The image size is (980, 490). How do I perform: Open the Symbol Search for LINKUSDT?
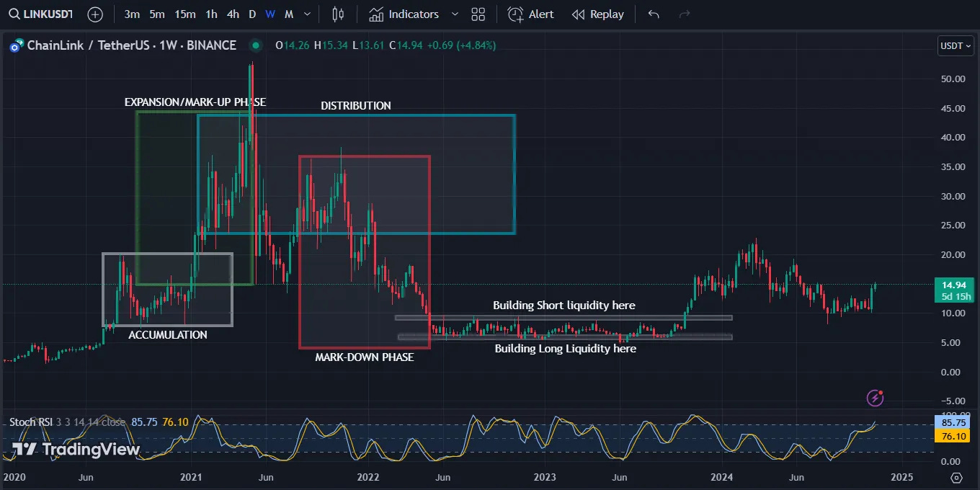click(40, 14)
